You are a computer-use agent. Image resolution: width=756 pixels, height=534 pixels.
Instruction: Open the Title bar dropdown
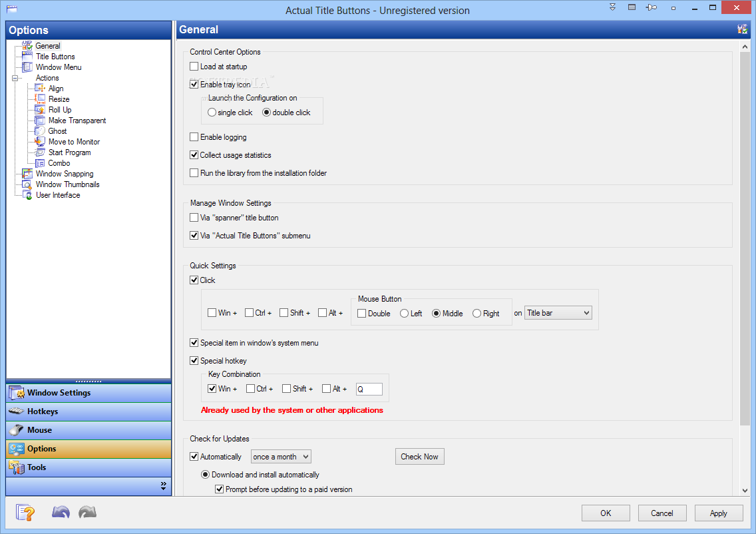(558, 313)
